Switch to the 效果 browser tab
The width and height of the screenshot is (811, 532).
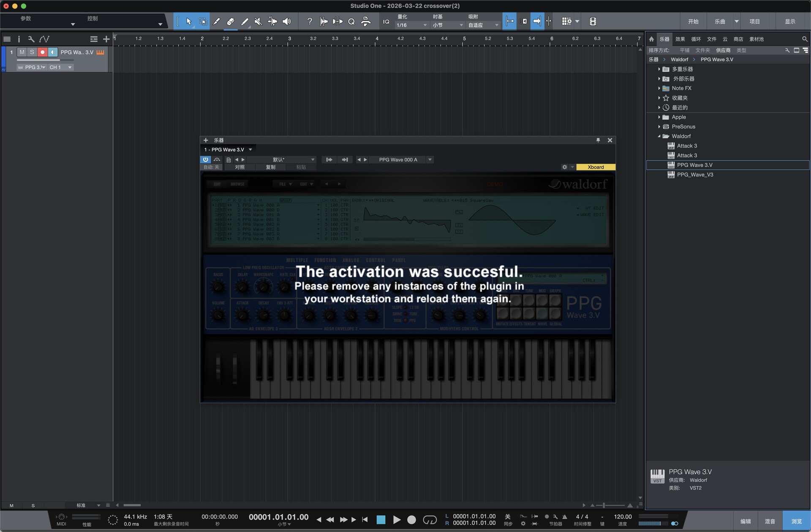click(680, 39)
